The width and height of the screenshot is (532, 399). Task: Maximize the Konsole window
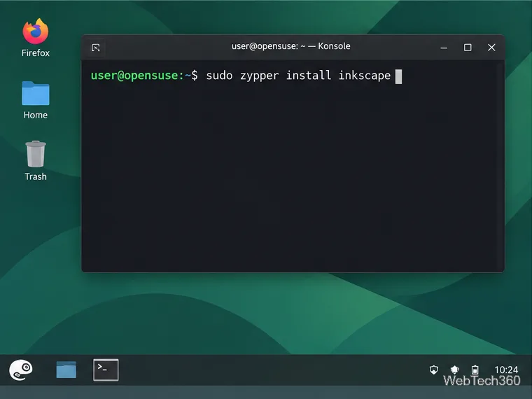pos(468,48)
